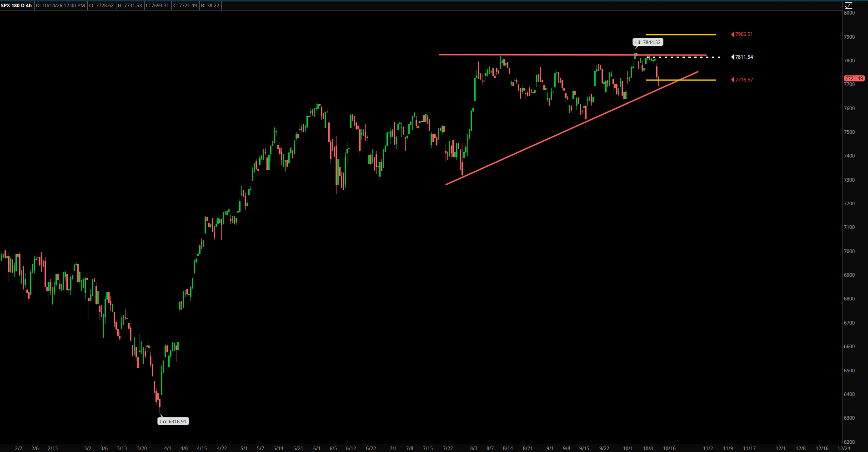Click the 6/1 date on time axis

pyautogui.click(x=317, y=448)
